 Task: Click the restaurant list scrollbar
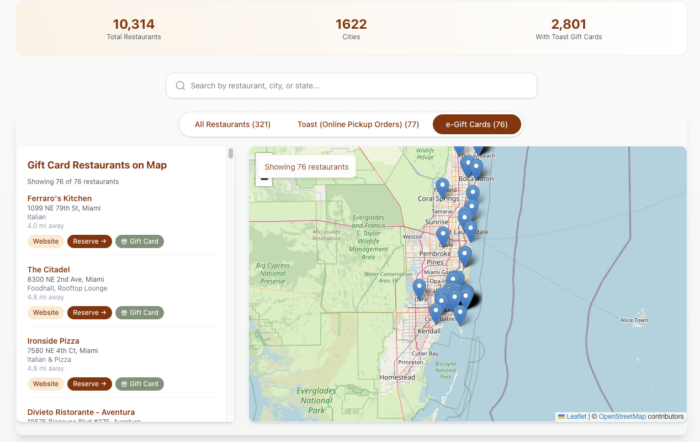tap(231, 155)
